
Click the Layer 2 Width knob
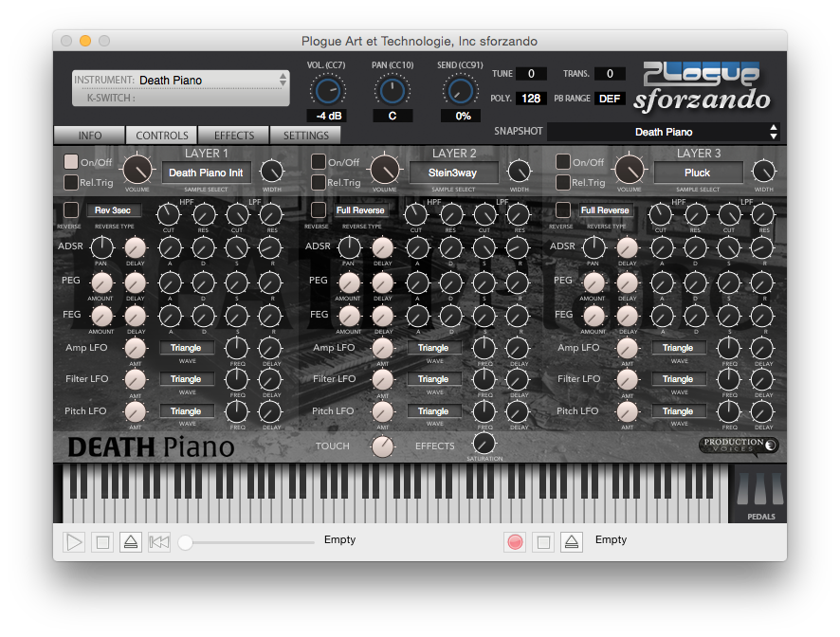(x=520, y=172)
